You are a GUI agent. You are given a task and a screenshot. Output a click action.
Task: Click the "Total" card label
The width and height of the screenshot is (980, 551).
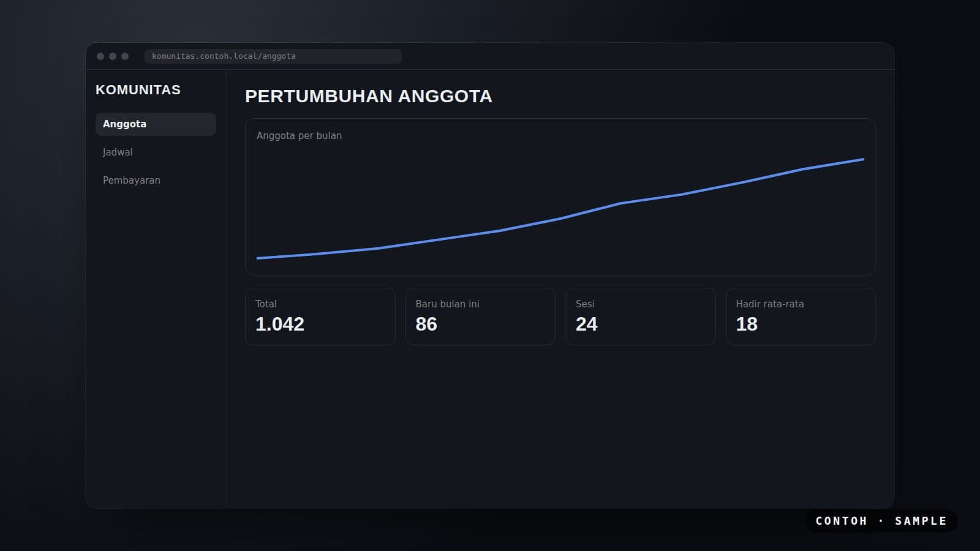(266, 304)
